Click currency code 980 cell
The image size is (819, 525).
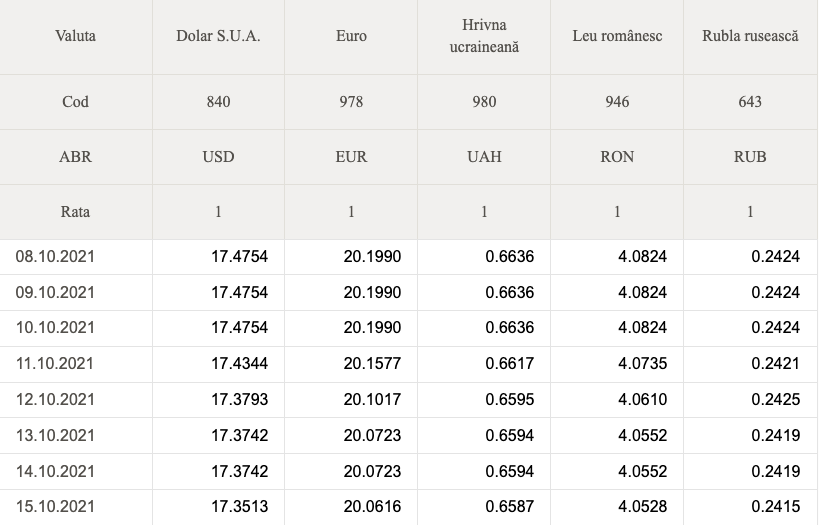484,101
